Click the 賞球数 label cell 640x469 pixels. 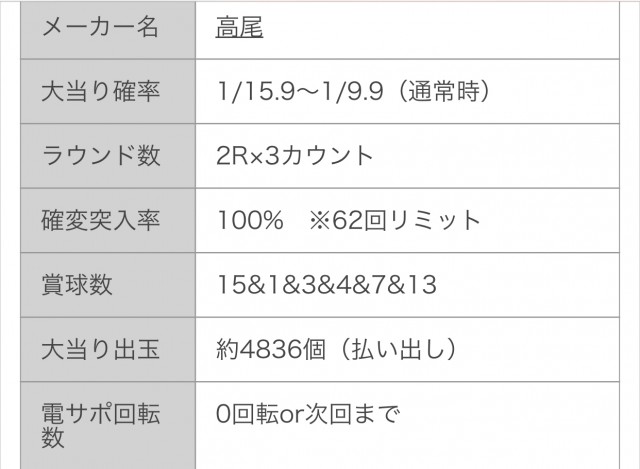77,284
